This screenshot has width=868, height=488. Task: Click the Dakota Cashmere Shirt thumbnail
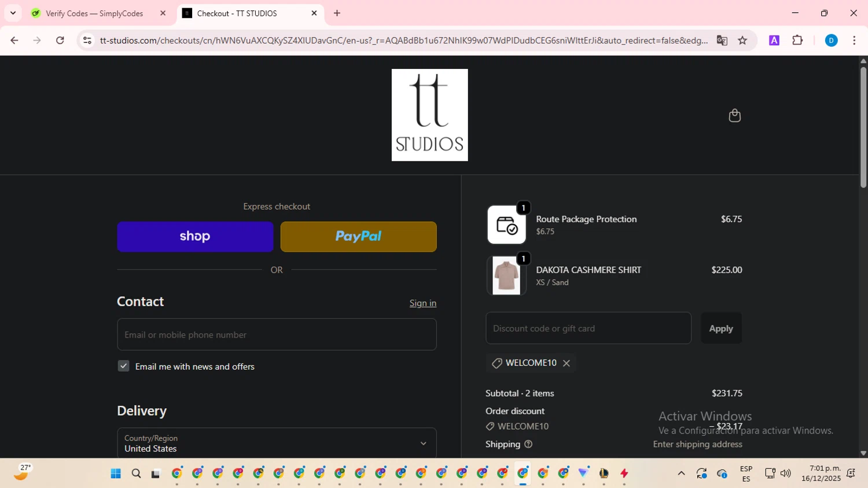click(506, 276)
